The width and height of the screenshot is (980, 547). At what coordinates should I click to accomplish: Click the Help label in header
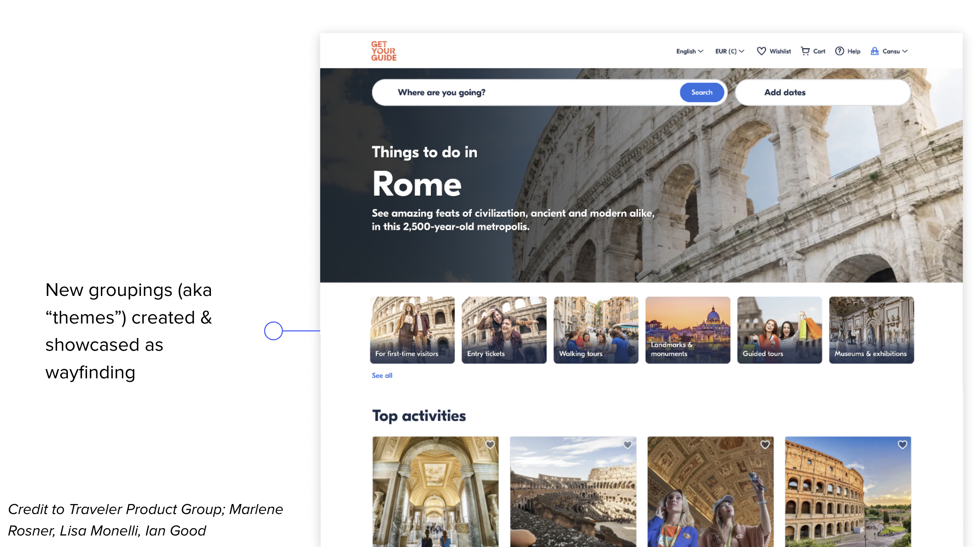(853, 51)
